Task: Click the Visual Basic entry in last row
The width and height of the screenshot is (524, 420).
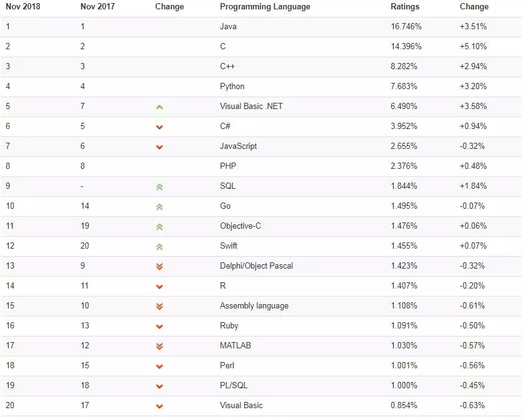Action: [x=241, y=405]
